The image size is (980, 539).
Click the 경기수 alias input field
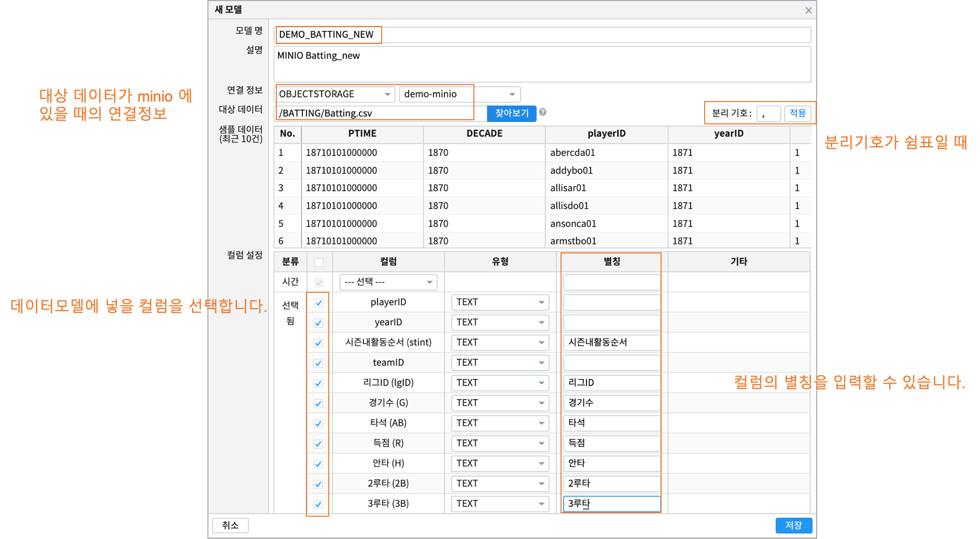pyautogui.click(x=612, y=403)
